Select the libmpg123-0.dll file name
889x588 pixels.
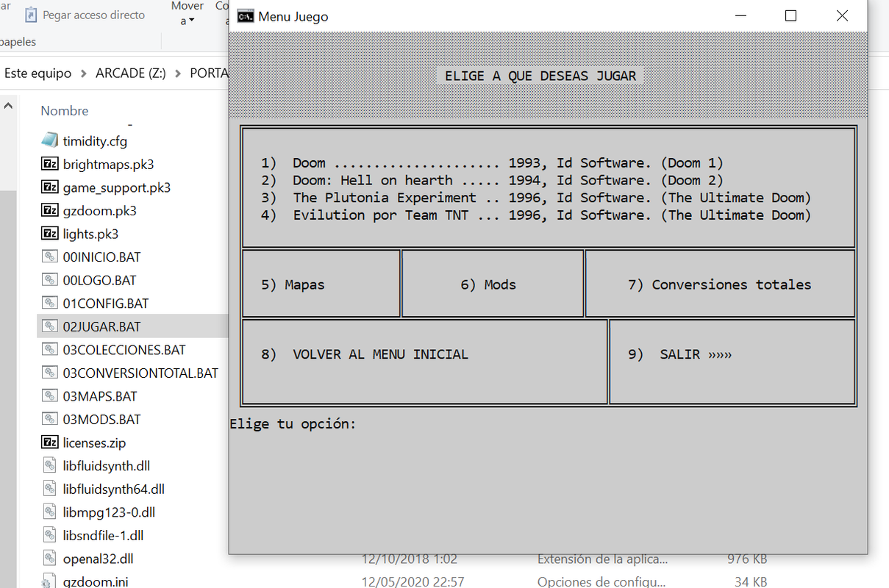pos(109,512)
